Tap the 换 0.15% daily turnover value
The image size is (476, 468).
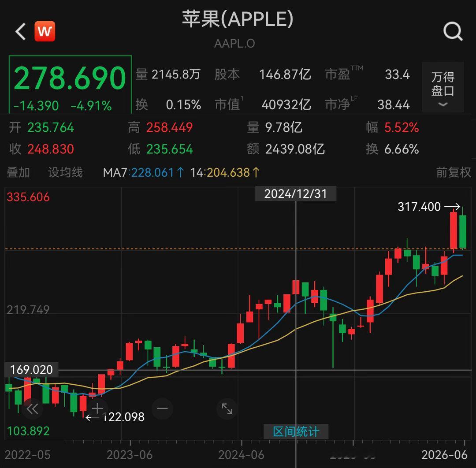(168, 105)
